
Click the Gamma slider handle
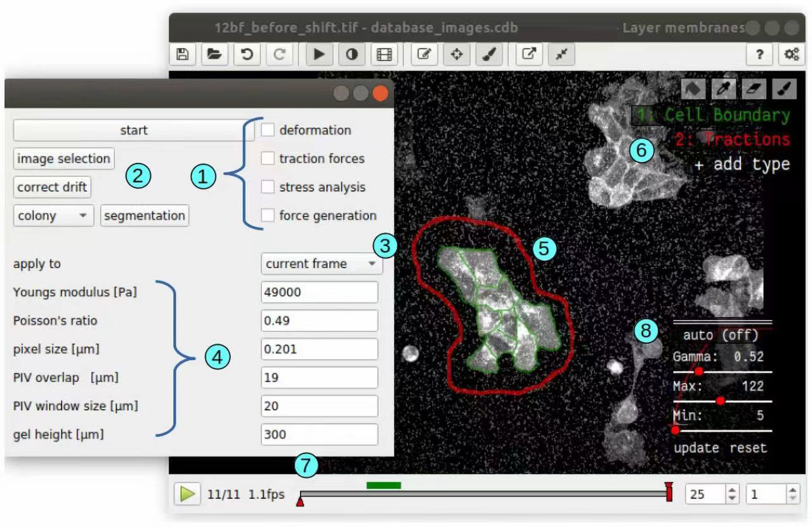pos(699,372)
